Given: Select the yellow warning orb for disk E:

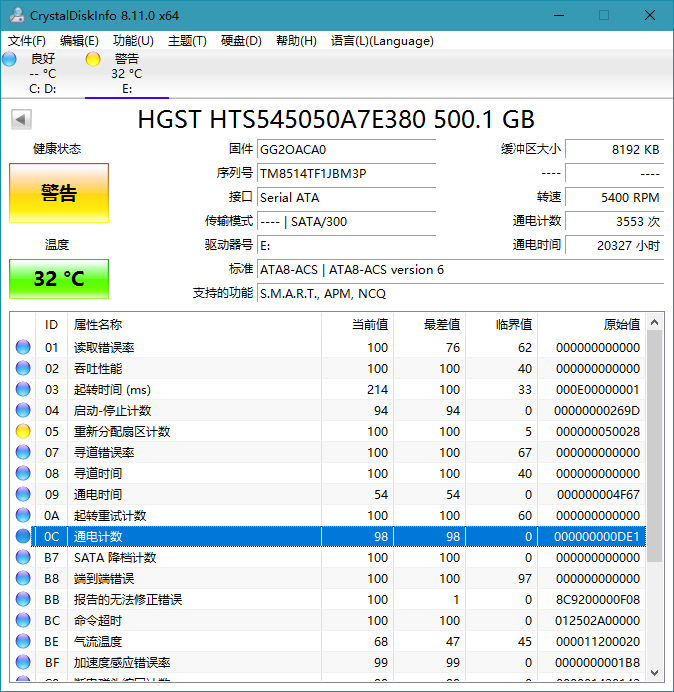Looking at the screenshot, I should pyautogui.click(x=93, y=59).
